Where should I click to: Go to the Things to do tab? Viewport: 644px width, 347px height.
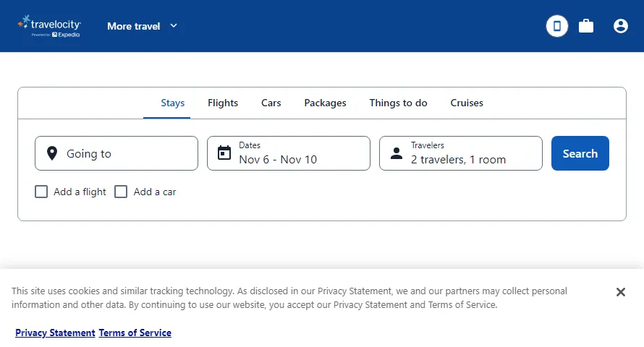pyautogui.click(x=398, y=103)
